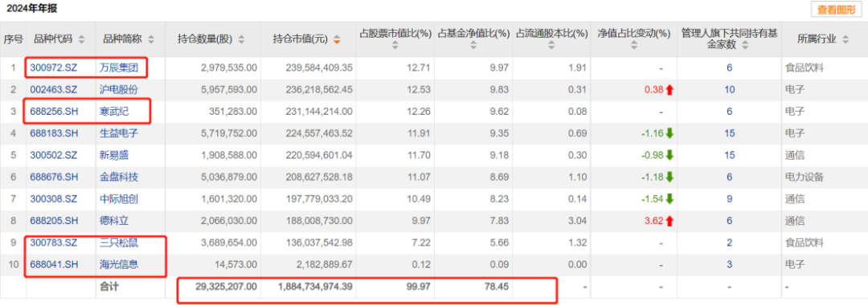Click the green down arrow beside -0.98
Viewport: 868px width, 305px height.
pos(669,155)
